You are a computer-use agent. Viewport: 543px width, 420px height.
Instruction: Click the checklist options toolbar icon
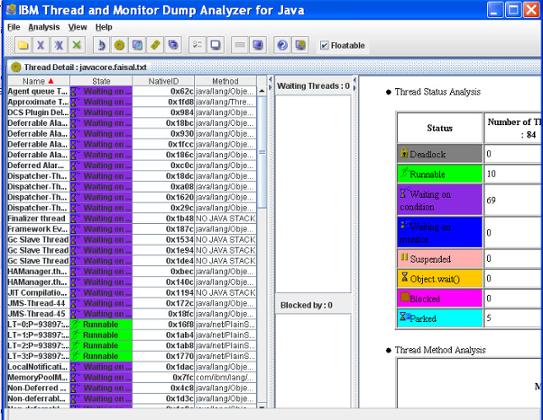[197, 45]
